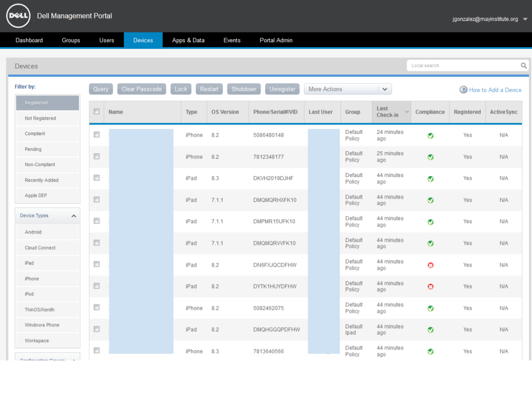Click compliance checkmark for DMQMQRHXFK10

(x=430, y=200)
